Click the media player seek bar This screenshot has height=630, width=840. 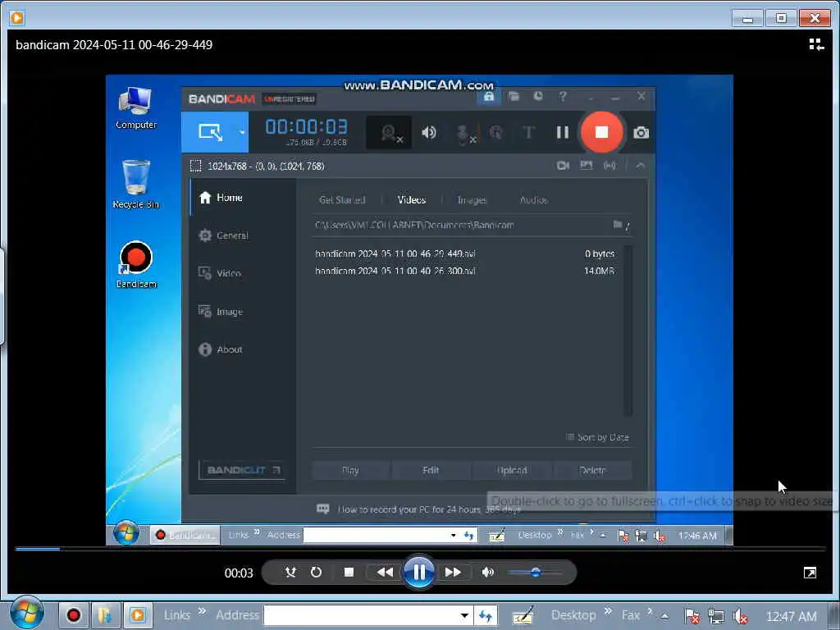(x=420, y=549)
